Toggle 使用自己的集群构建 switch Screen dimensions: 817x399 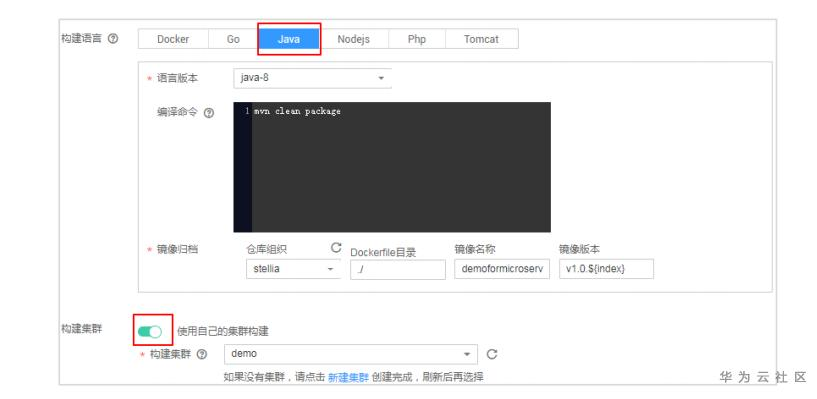150,331
